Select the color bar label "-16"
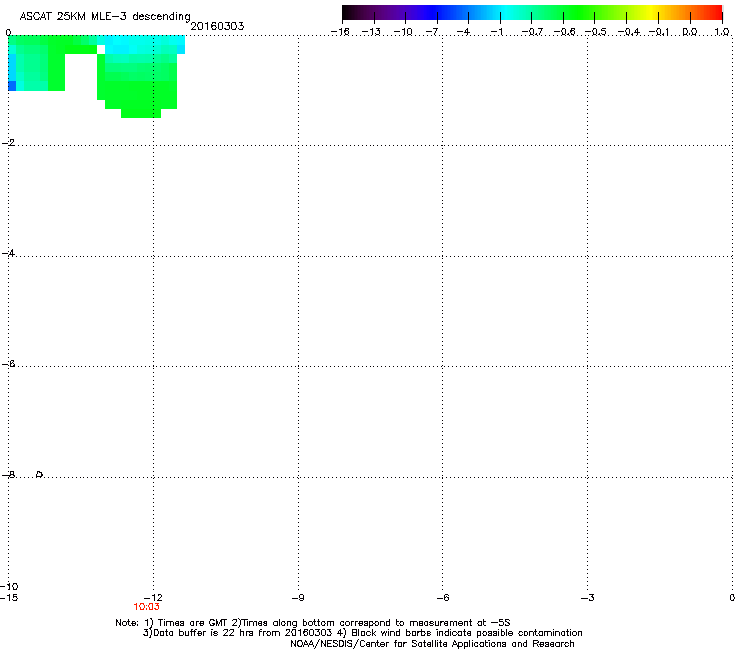The height and width of the screenshot is (650, 740). click(x=340, y=32)
